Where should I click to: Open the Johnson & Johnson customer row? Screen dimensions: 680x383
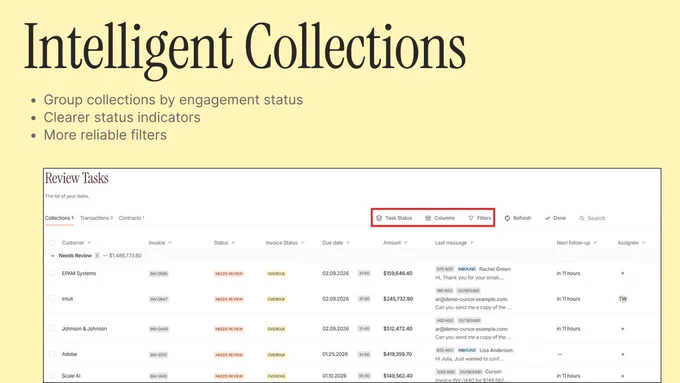(x=84, y=329)
